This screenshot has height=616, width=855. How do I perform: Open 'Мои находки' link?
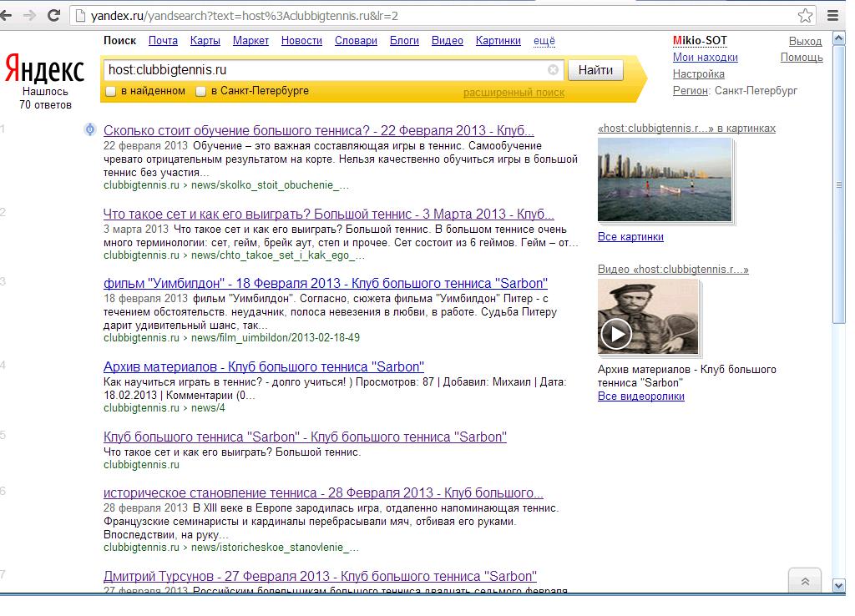pyautogui.click(x=705, y=58)
